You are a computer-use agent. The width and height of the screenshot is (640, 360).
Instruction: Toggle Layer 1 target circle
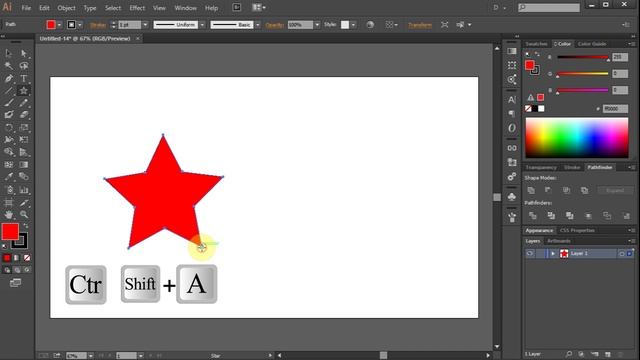[x=621, y=253]
